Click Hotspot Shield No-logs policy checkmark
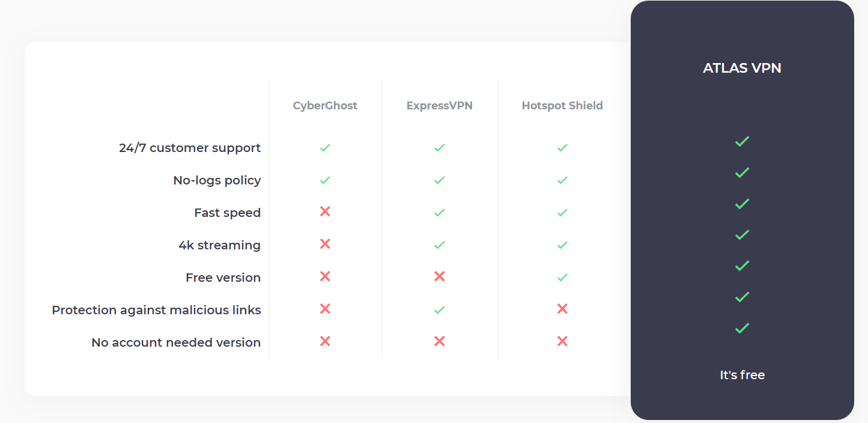Viewport: 868px width, 423px height. click(x=562, y=180)
